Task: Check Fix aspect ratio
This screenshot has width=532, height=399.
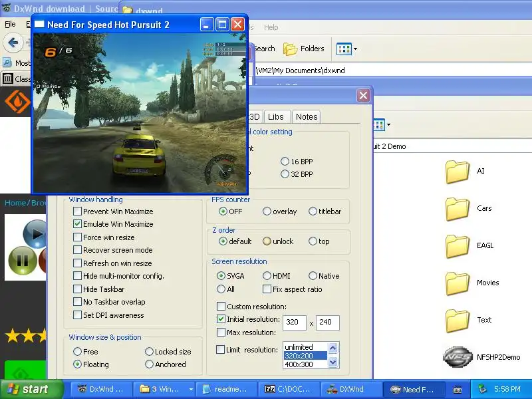Action: [267, 289]
